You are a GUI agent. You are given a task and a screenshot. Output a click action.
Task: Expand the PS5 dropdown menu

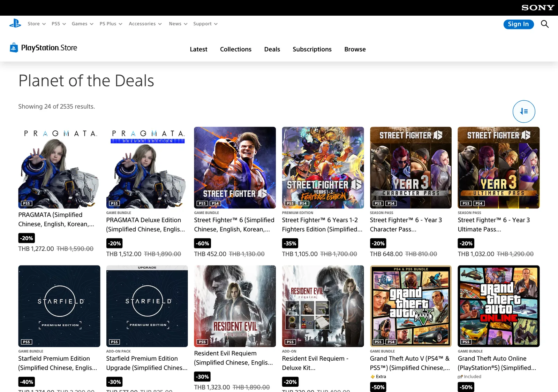59,24
